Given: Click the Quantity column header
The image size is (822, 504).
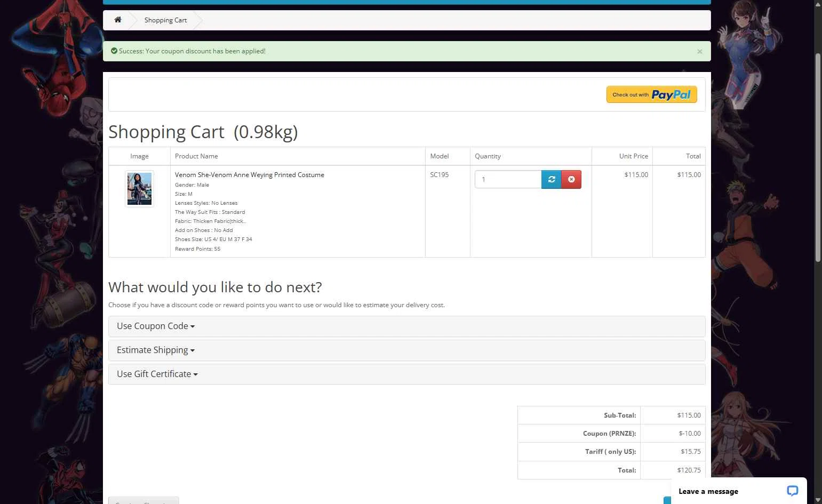Looking at the screenshot, I should (488, 156).
